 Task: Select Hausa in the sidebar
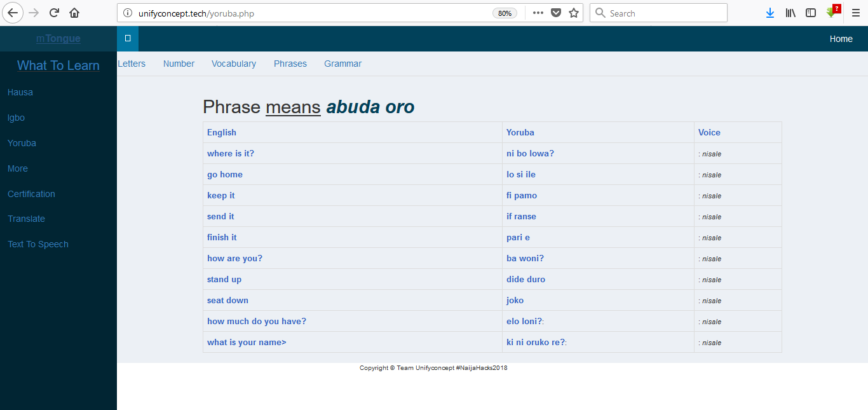[x=20, y=92]
